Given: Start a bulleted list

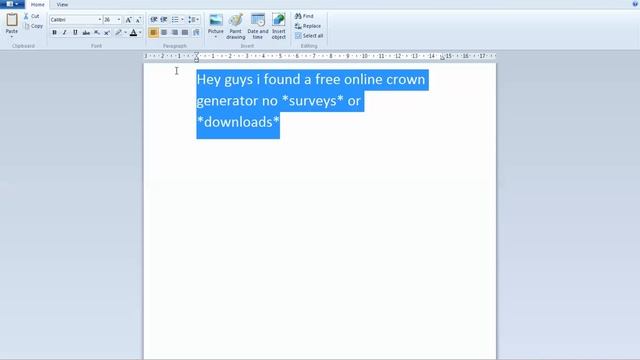Looking at the screenshot, I should click(x=175, y=20).
